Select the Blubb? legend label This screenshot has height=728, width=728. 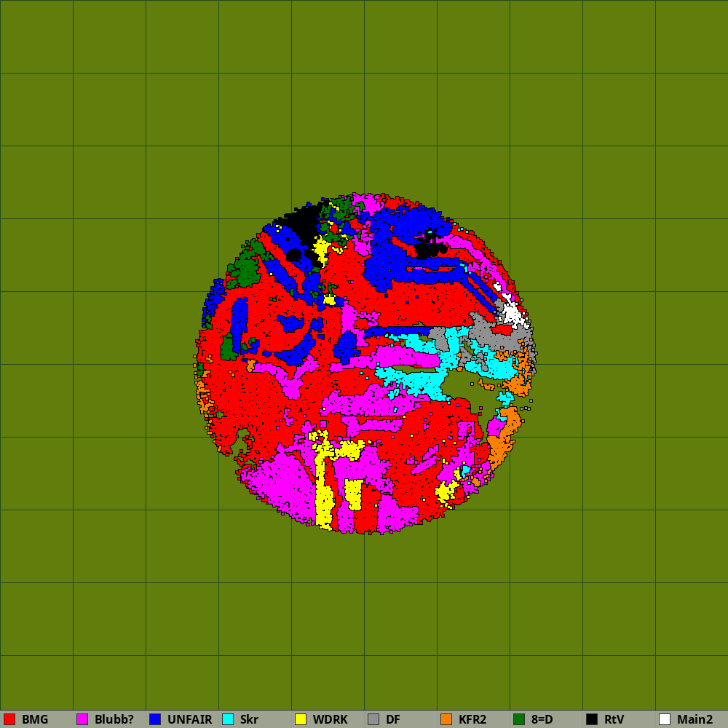[114, 719]
